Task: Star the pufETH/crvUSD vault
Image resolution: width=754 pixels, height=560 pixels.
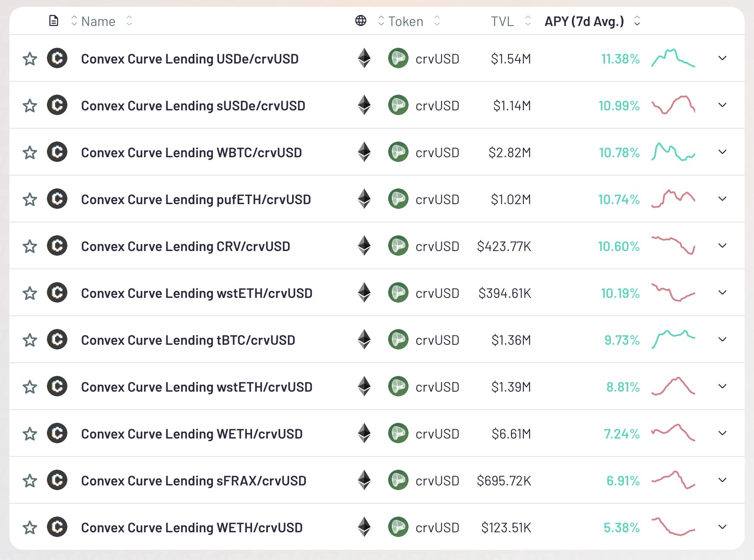Action: pos(30,199)
